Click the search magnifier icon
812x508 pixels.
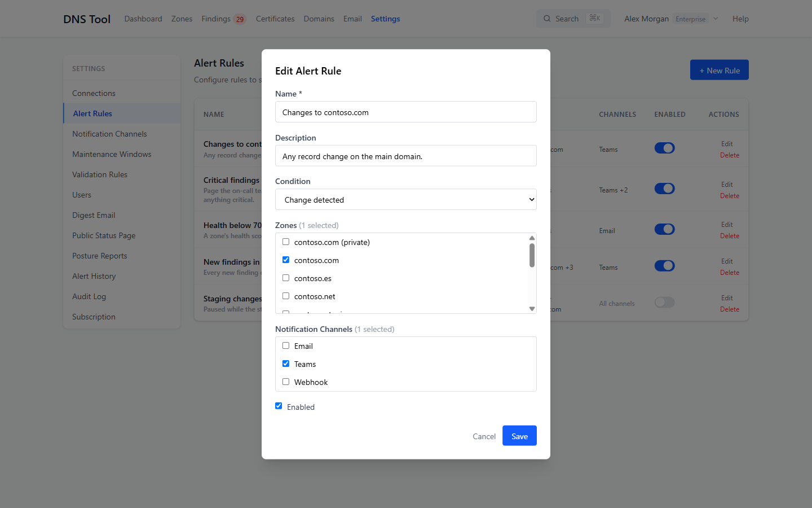click(x=547, y=19)
